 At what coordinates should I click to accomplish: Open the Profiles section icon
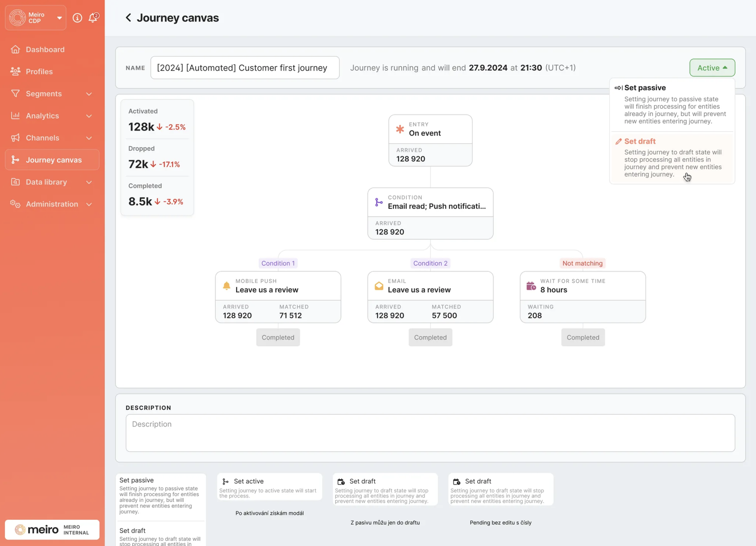(x=15, y=71)
